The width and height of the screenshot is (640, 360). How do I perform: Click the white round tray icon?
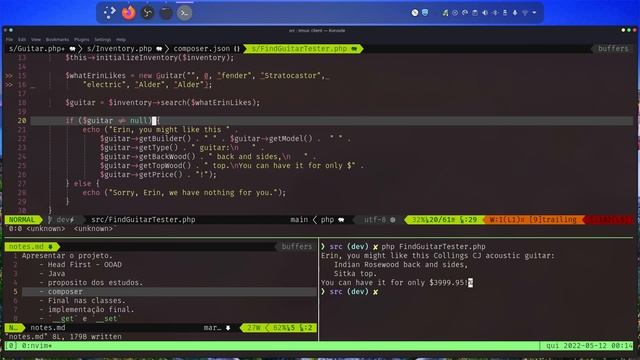click(415, 13)
